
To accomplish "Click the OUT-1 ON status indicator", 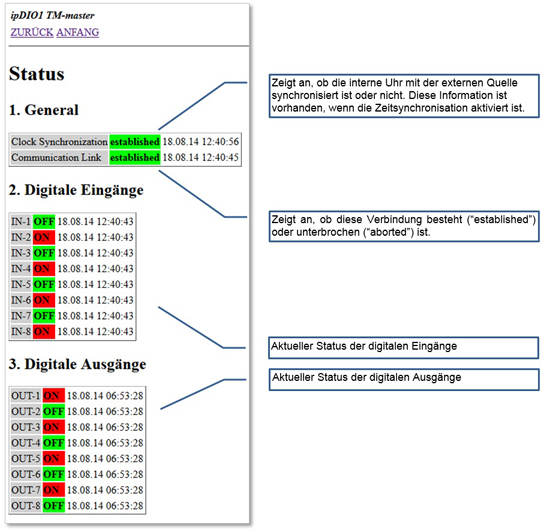I will click(54, 395).
